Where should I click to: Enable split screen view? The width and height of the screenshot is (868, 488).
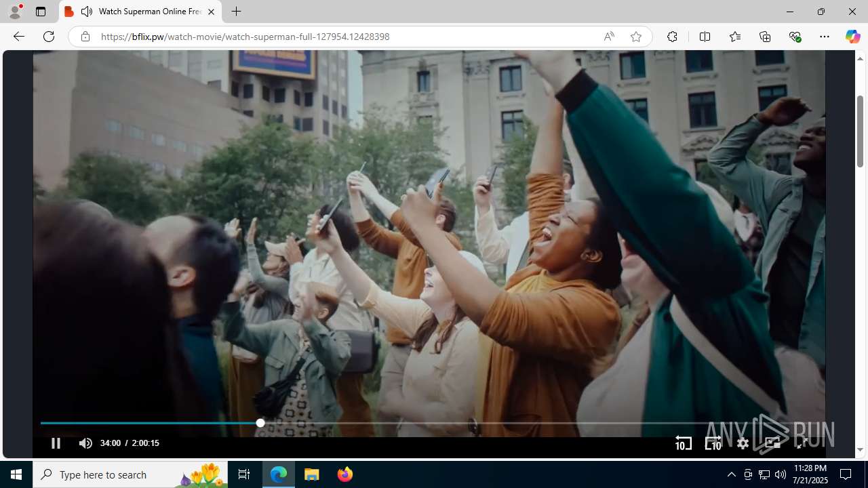click(705, 37)
